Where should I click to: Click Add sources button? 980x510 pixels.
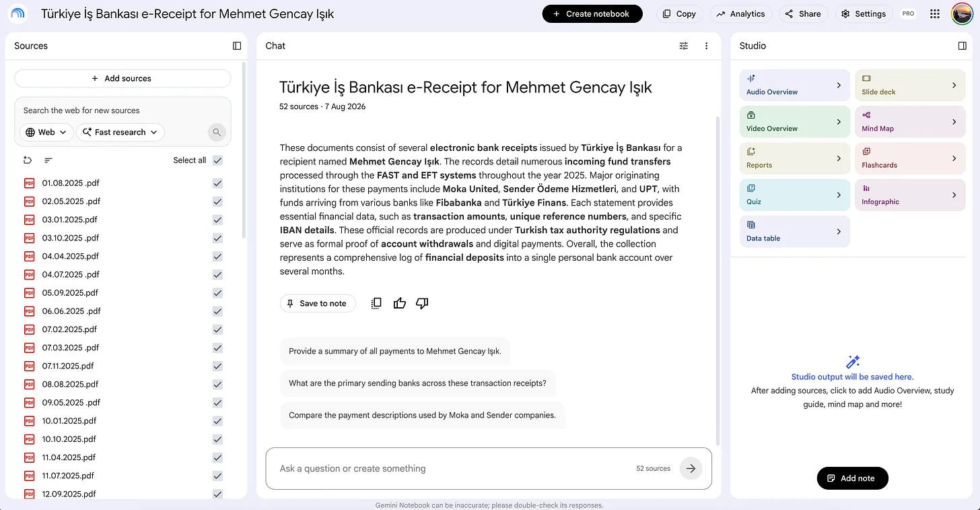(123, 78)
